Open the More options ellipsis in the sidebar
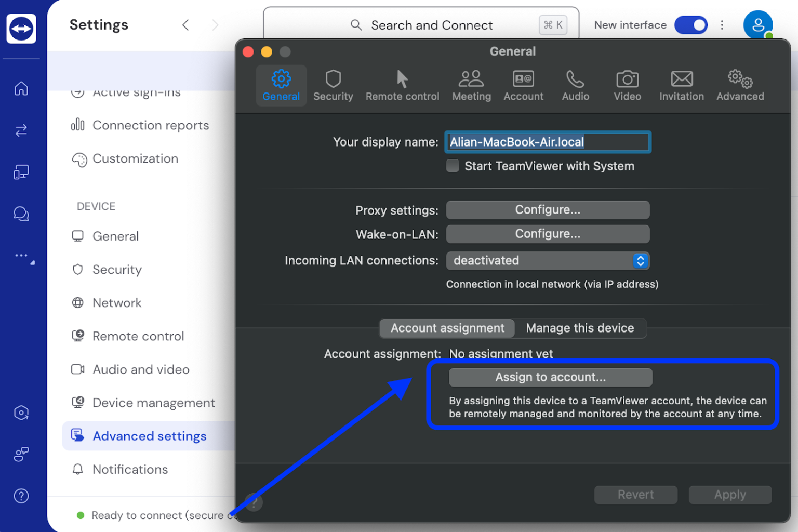 coord(21,255)
